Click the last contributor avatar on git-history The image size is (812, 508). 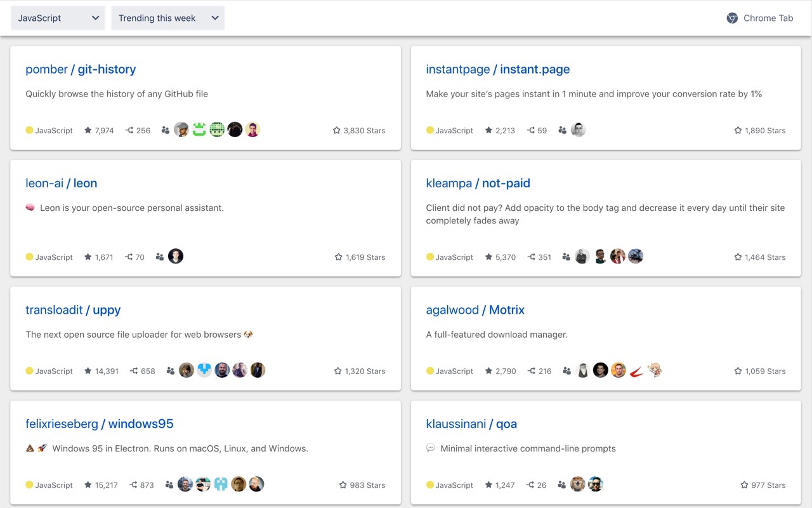point(252,130)
